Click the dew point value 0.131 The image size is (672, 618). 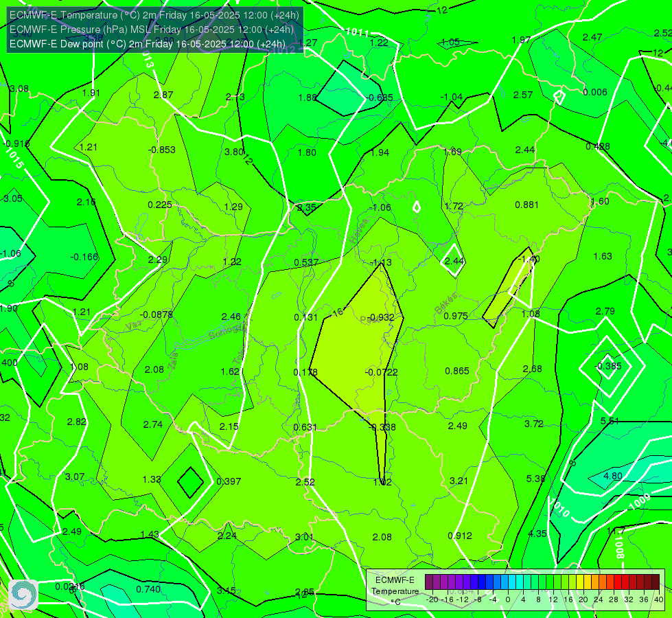point(306,317)
